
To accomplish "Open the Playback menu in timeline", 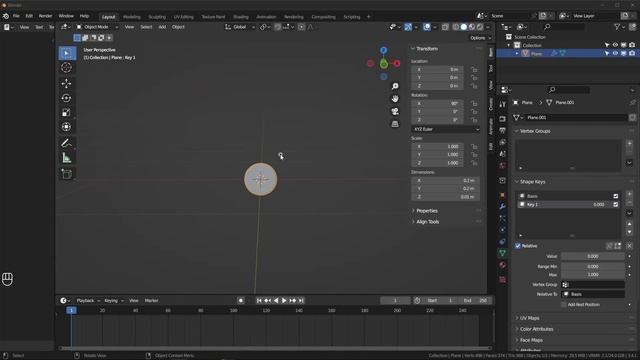I will pyautogui.click(x=88, y=301).
